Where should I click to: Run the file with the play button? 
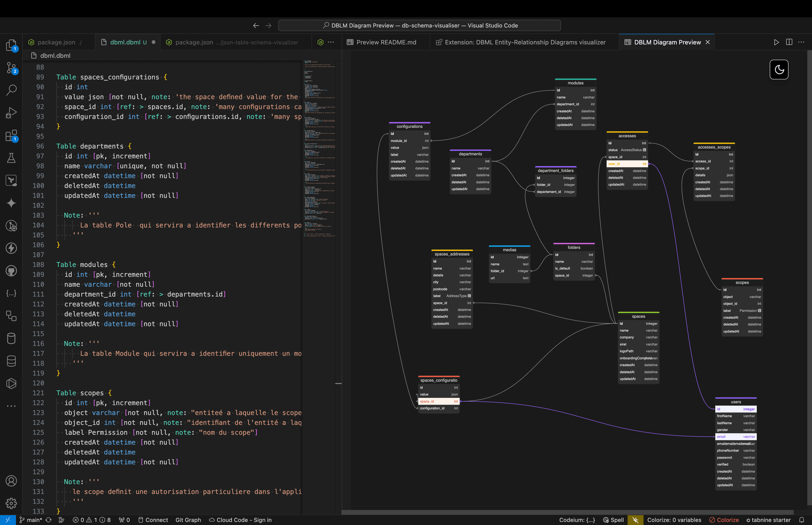pyautogui.click(x=777, y=42)
